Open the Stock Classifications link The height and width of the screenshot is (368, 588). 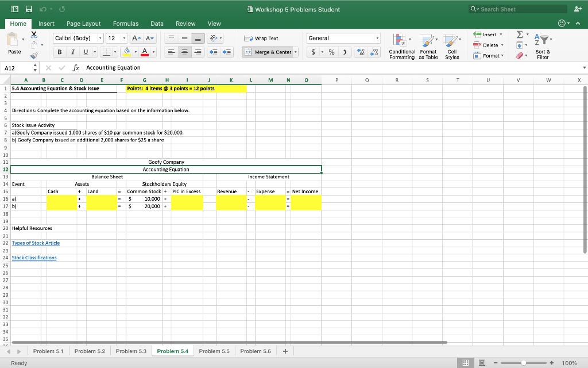tap(34, 258)
